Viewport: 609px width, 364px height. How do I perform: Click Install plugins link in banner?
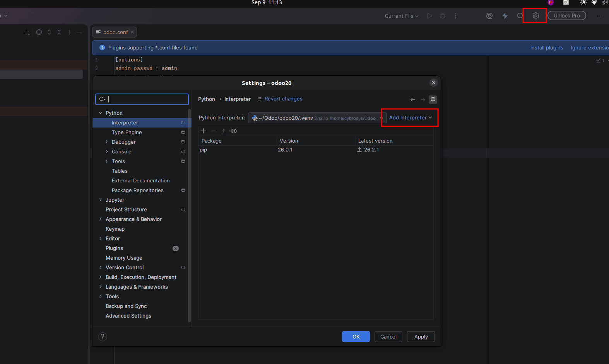[x=547, y=48]
